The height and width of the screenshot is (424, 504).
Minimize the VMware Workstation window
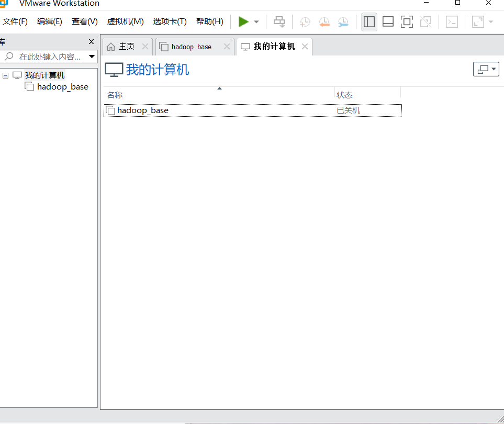pyautogui.click(x=426, y=3)
